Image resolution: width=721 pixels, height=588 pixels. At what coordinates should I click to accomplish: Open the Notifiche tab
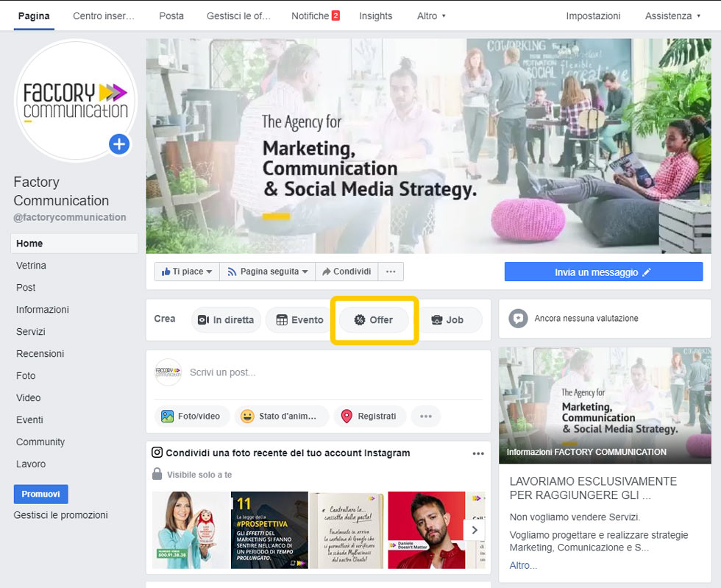pyautogui.click(x=316, y=15)
